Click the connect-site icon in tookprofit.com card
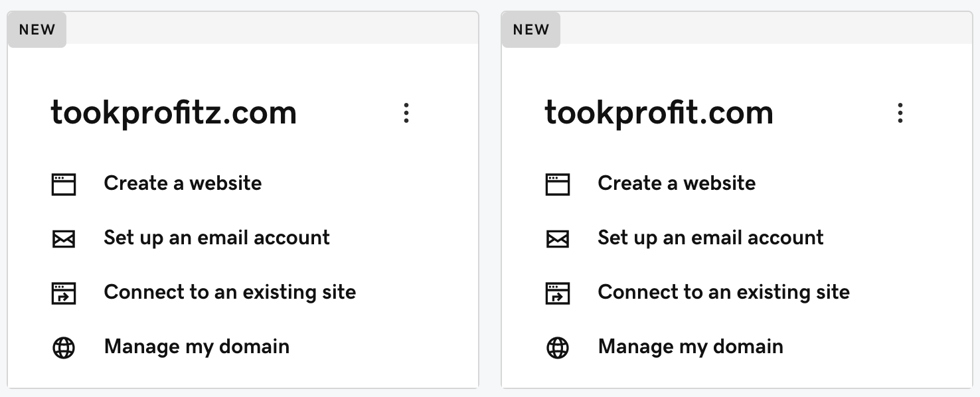The image size is (980, 397). [x=558, y=293]
